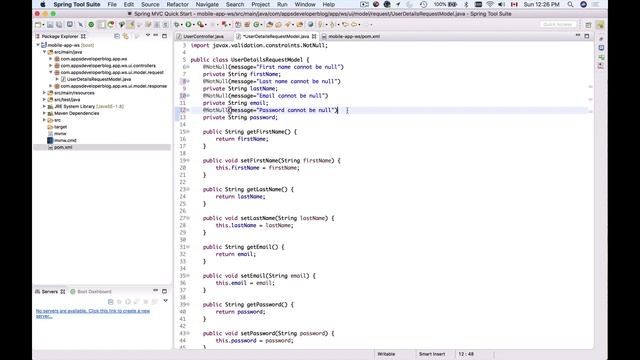This screenshot has width=640, height=360.
Task: Open Package Explorer view menu dropdown
Action: coord(148,36)
